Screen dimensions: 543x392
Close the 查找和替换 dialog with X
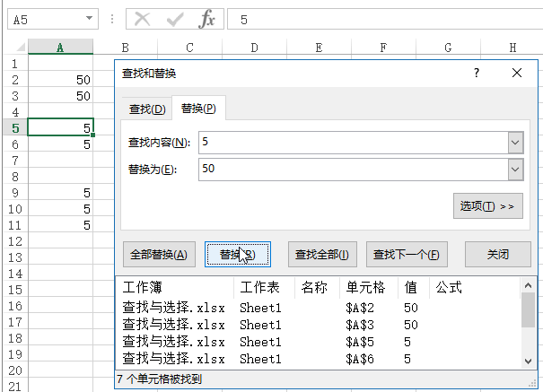pyautogui.click(x=516, y=74)
